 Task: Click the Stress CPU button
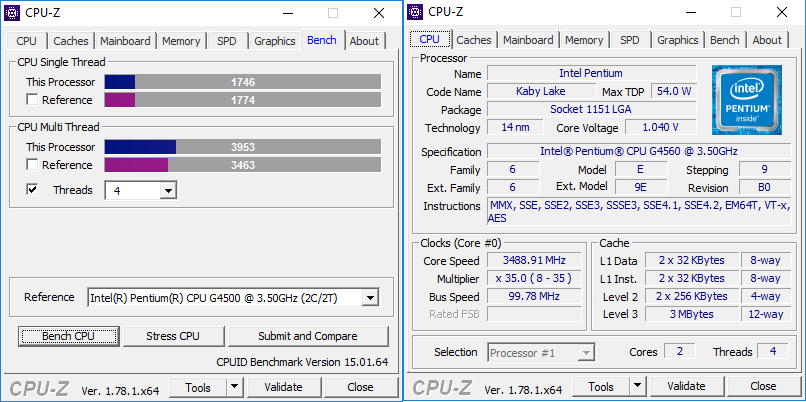pyautogui.click(x=173, y=336)
